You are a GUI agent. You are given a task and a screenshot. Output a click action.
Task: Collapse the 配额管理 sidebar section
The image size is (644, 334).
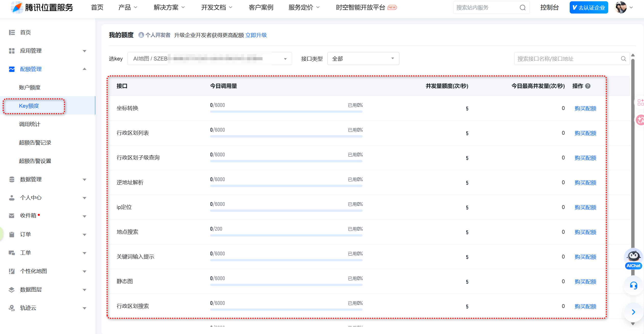pyautogui.click(x=85, y=69)
